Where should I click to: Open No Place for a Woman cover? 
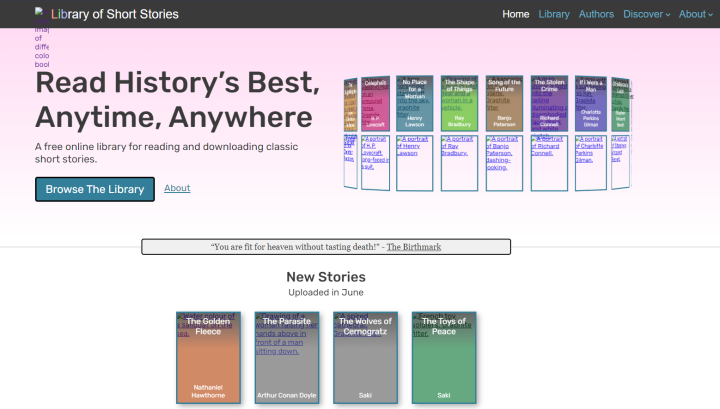click(x=414, y=103)
